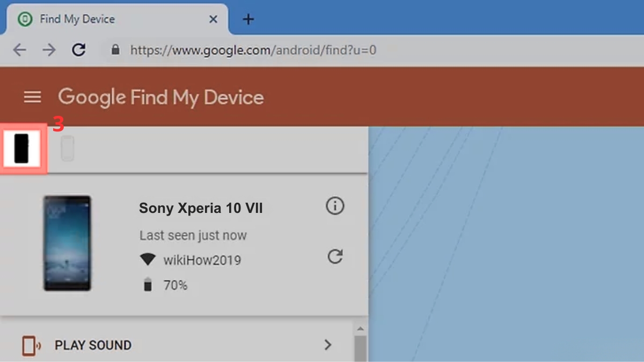
Task: Click the battery icon next to 70%
Action: 148,285
